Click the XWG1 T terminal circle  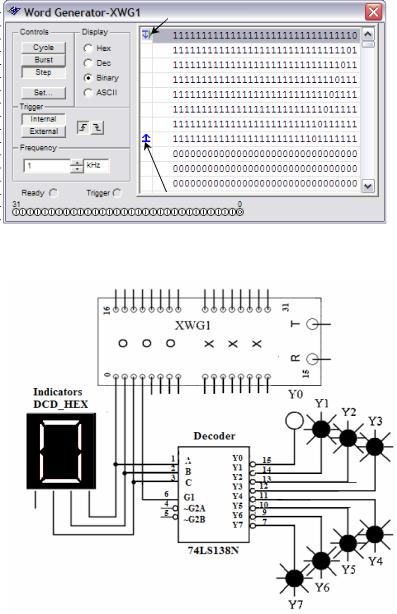click(312, 324)
